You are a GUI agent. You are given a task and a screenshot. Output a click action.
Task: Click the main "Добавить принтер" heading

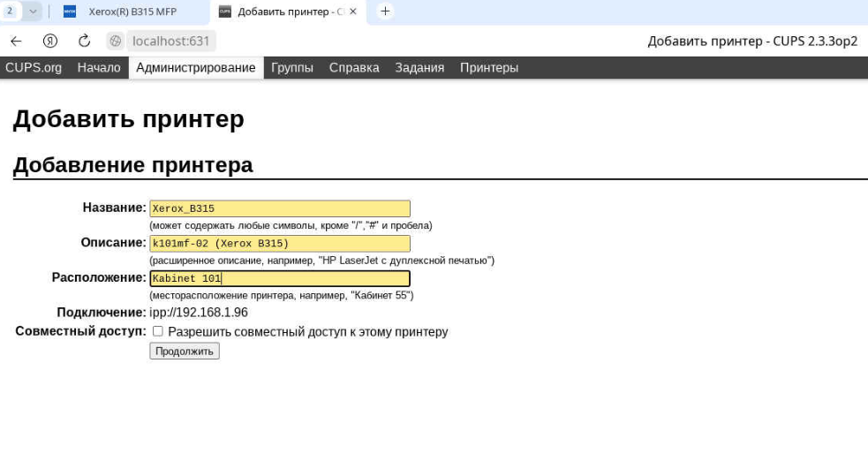click(x=128, y=119)
